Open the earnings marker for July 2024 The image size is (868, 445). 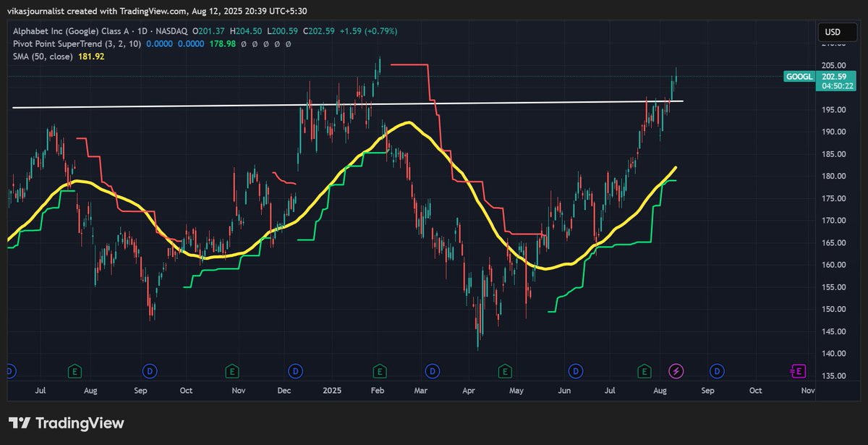(x=74, y=371)
